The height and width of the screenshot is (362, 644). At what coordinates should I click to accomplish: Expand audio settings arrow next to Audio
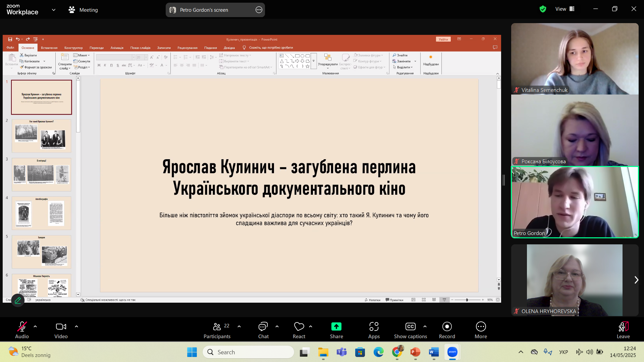[x=35, y=326]
